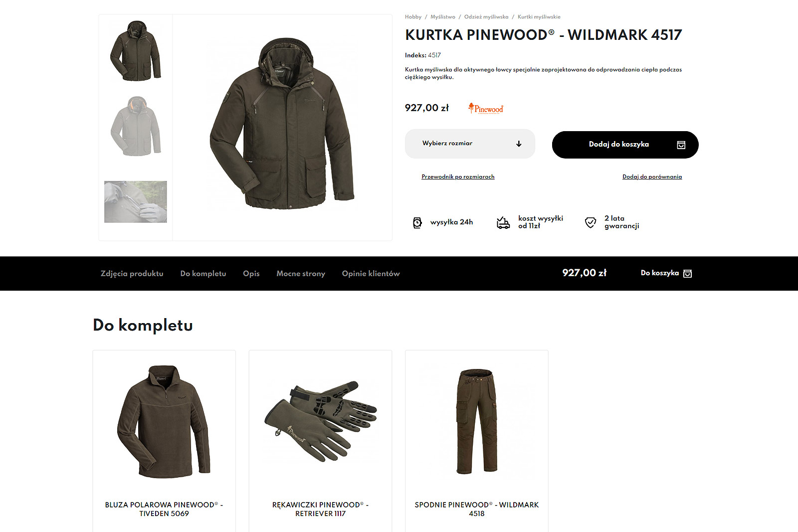Click the delivery truck shipping cost icon
798x532 pixels.
click(503, 222)
